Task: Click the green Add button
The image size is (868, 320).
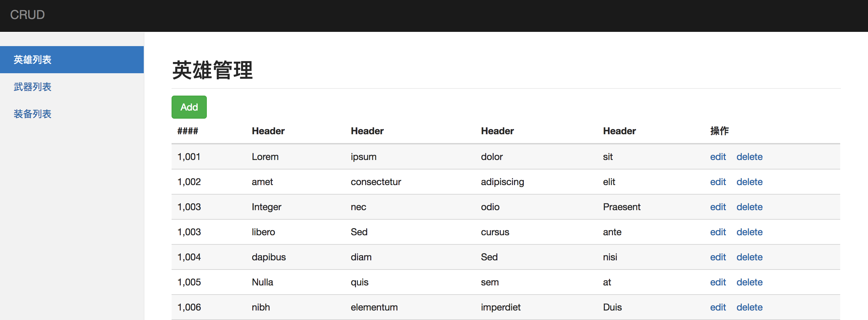Action: click(189, 107)
